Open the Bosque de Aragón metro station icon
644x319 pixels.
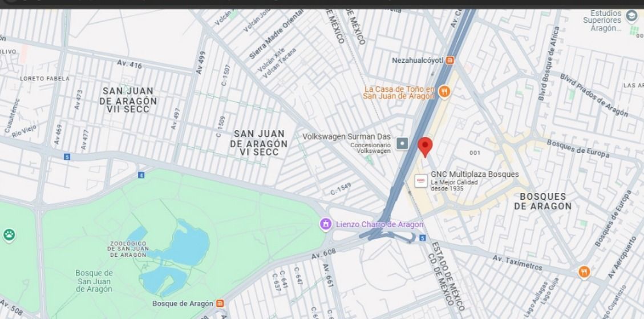point(220,304)
